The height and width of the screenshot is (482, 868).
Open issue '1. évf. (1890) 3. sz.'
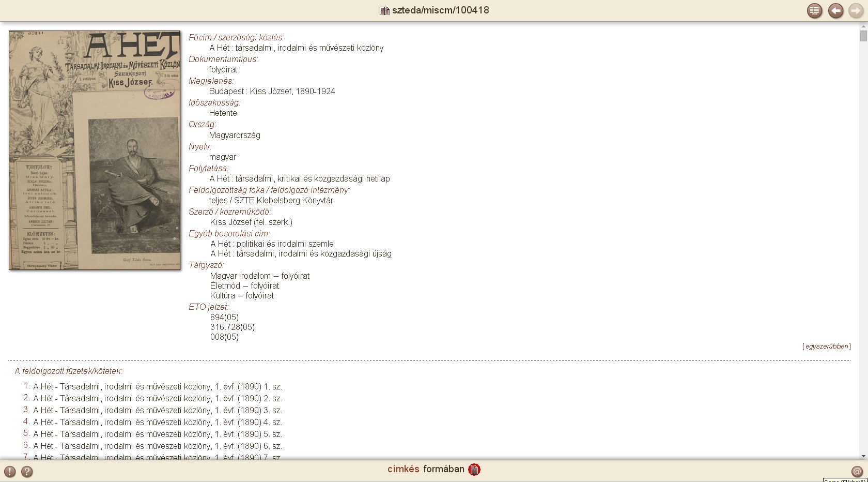[158, 410]
